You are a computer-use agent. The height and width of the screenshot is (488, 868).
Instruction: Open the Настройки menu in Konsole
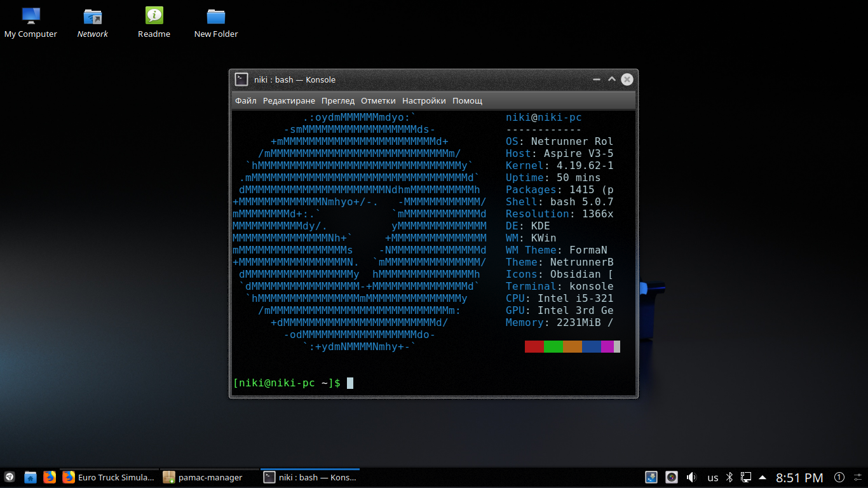(424, 100)
